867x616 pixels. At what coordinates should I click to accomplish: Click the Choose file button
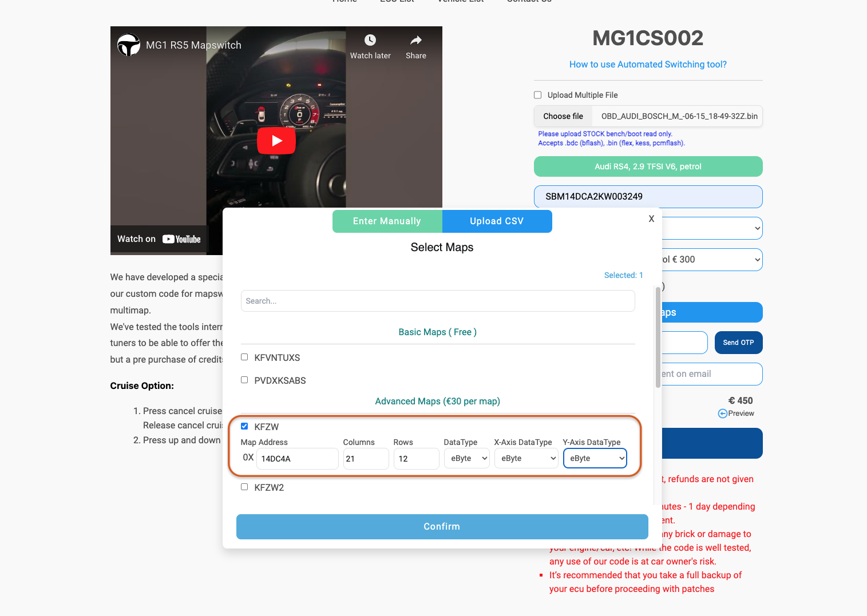tap(563, 116)
